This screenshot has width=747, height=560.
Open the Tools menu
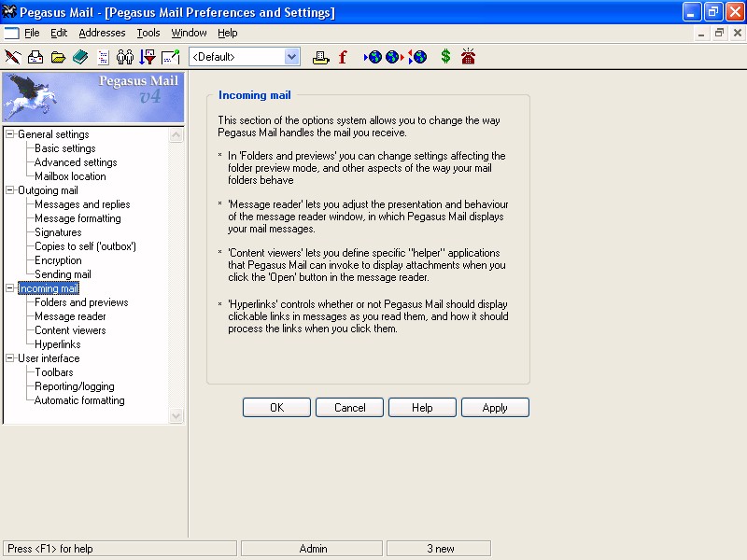pos(148,33)
